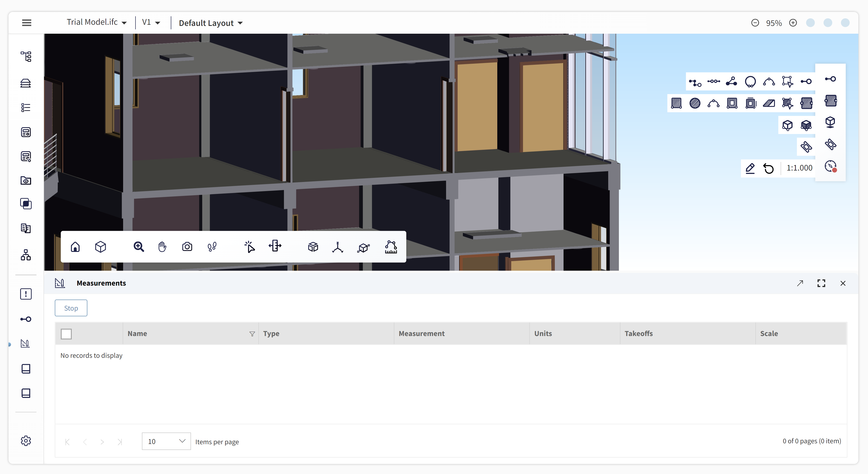Select the circle perimeter measurement tool
The image size is (868, 474).
pyautogui.click(x=750, y=82)
